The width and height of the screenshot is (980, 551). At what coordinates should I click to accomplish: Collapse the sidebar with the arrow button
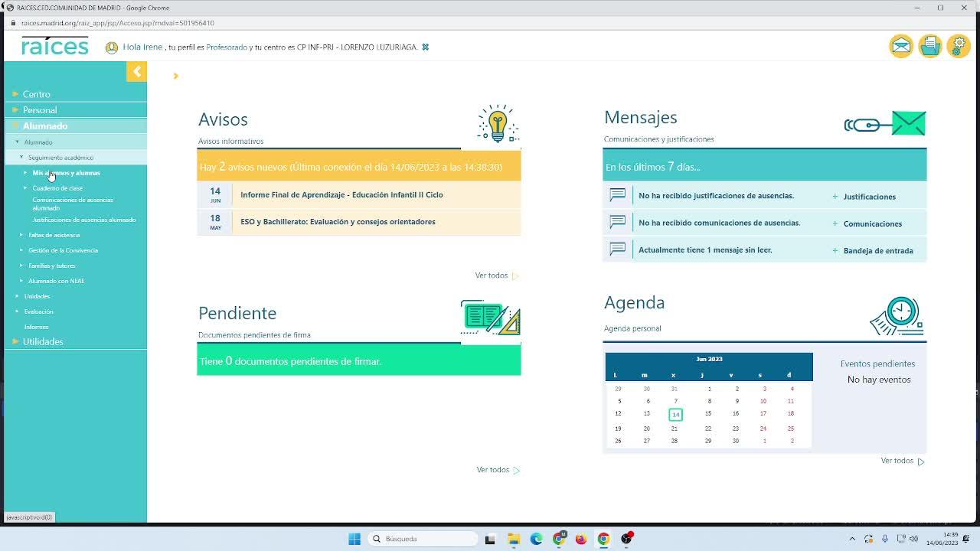136,72
